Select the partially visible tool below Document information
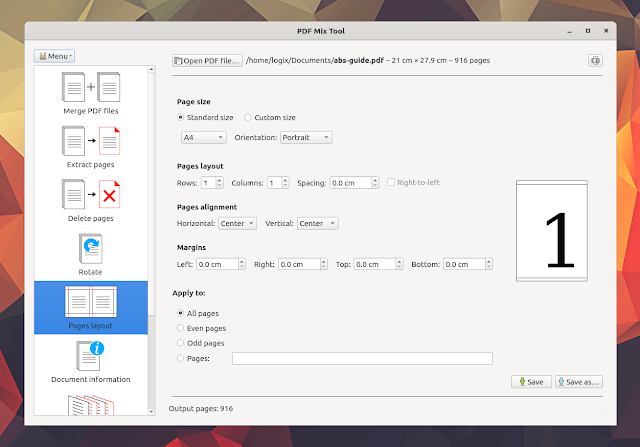The height and width of the screenshot is (447, 640). click(91, 405)
